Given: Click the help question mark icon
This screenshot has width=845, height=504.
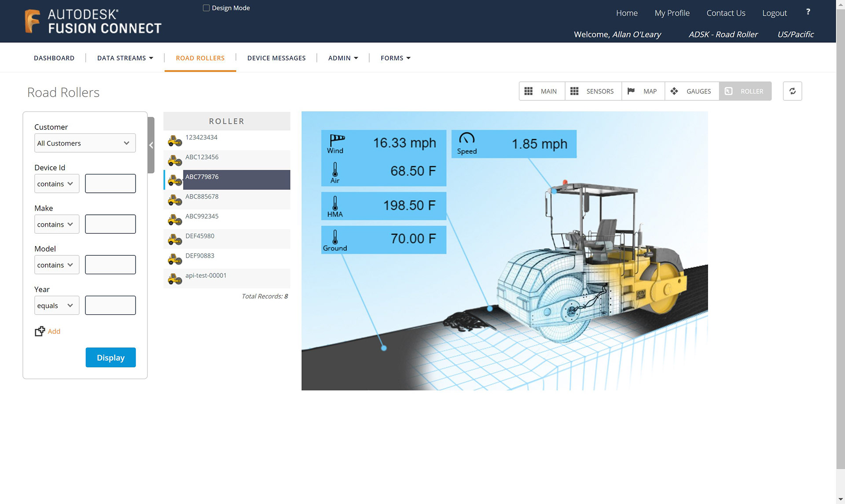Looking at the screenshot, I should click(x=808, y=12).
